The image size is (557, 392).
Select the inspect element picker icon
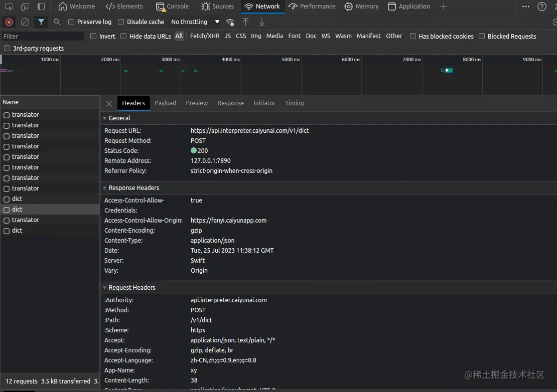coord(9,7)
